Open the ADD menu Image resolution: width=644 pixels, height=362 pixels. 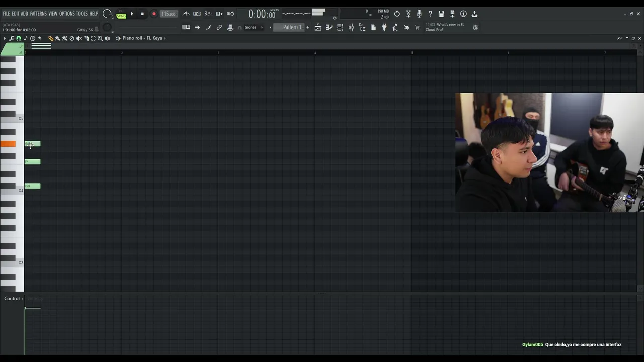[24, 14]
